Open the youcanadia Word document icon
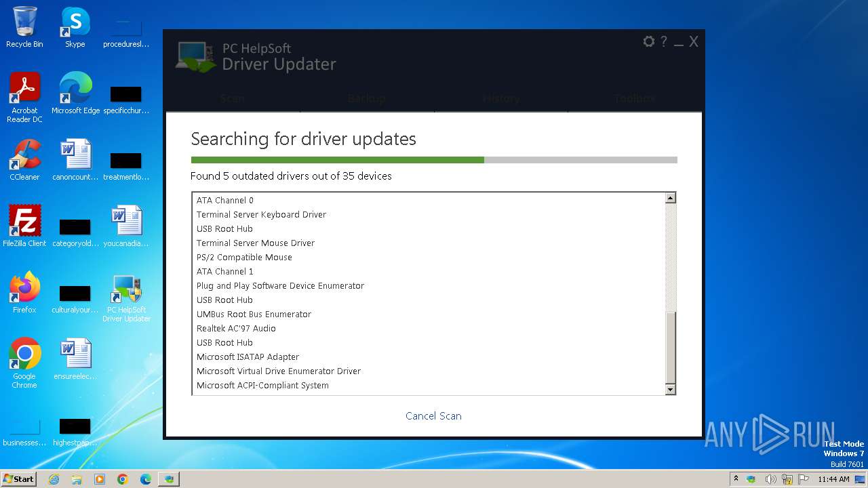 click(x=127, y=226)
